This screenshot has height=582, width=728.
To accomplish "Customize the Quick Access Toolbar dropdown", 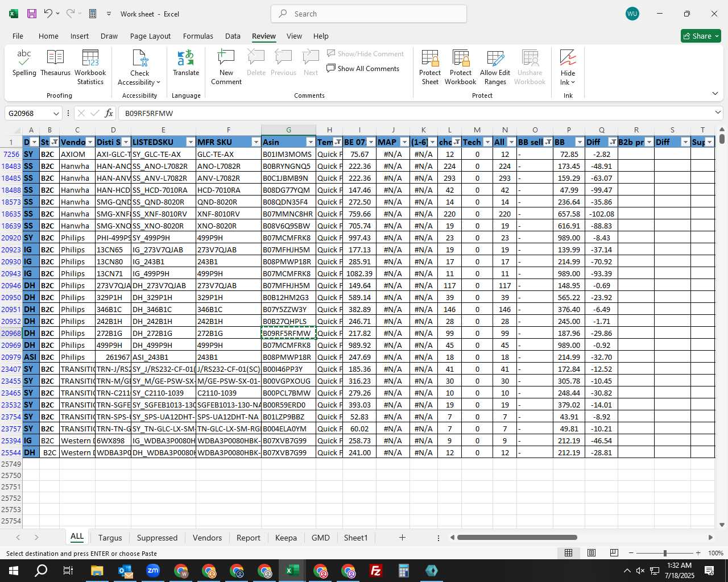I will click(109, 14).
